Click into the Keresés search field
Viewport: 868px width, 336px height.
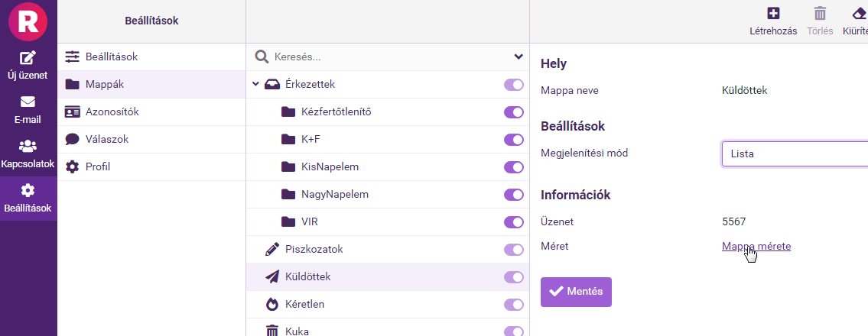[x=382, y=57]
